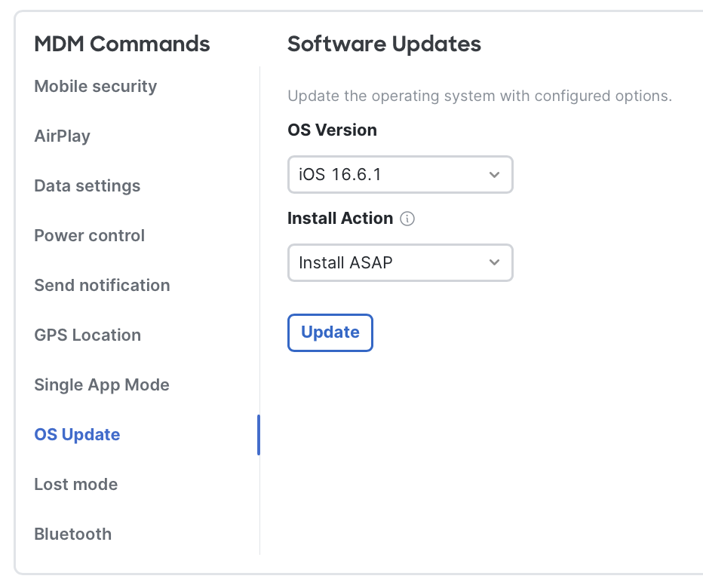Select Send notification in the sidebar
The height and width of the screenshot is (588, 703).
click(102, 285)
